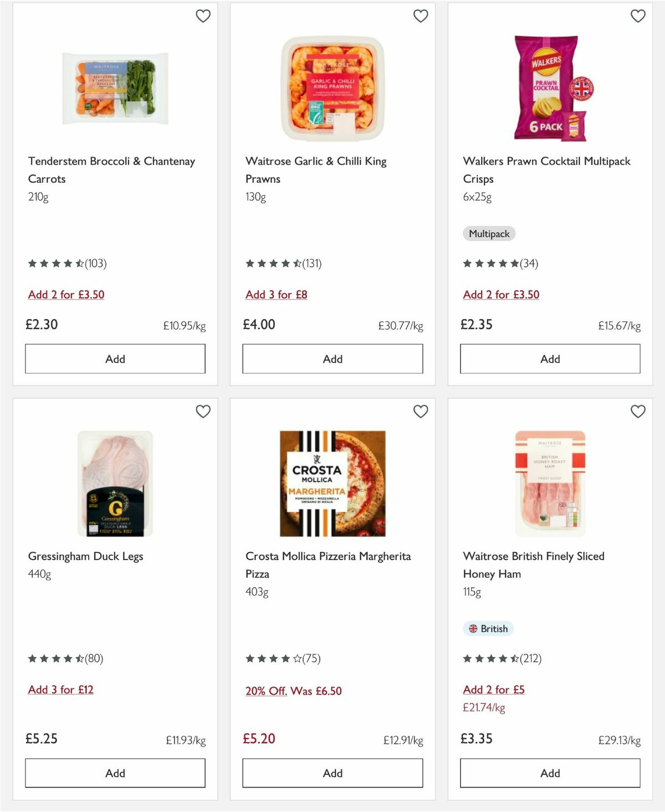Add the Crosta Mollica pizza to basket

coord(332,773)
